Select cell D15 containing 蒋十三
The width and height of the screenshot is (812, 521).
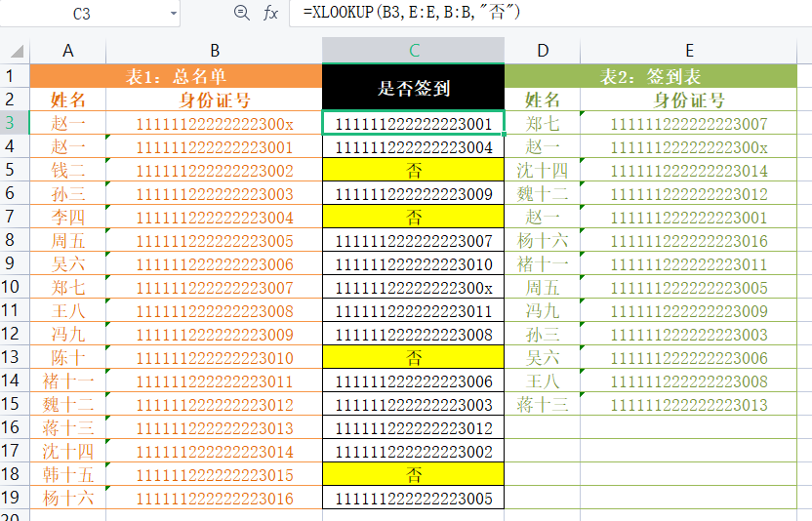click(543, 404)
